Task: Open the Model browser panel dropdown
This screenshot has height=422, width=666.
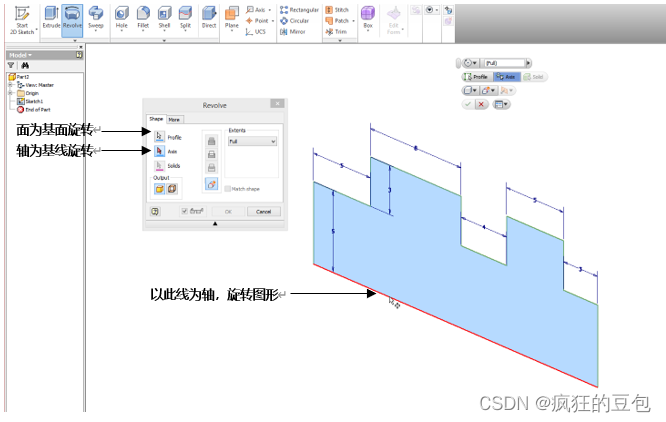Action: point(21,55)
